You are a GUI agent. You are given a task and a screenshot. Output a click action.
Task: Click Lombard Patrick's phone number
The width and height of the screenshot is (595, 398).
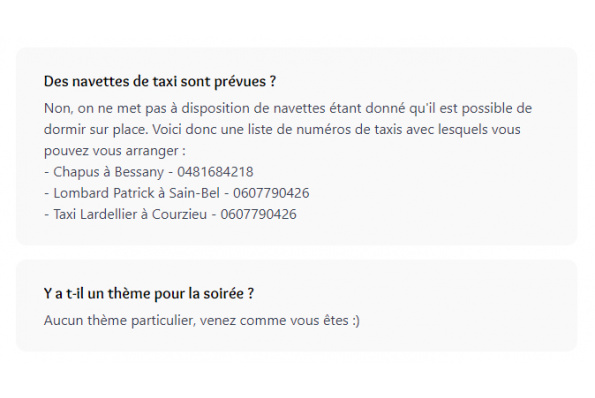click(271, 193)
